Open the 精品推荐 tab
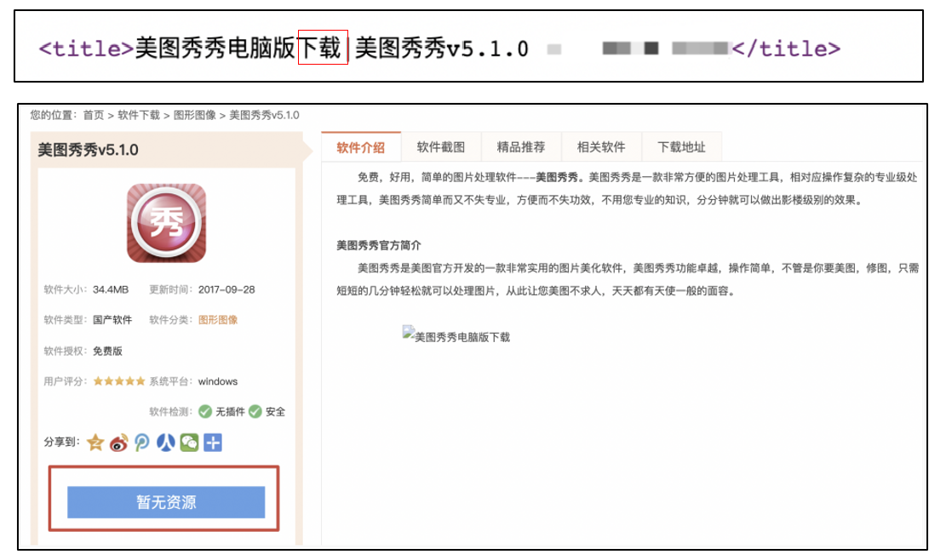946x560 pixels. click(521, 147)
